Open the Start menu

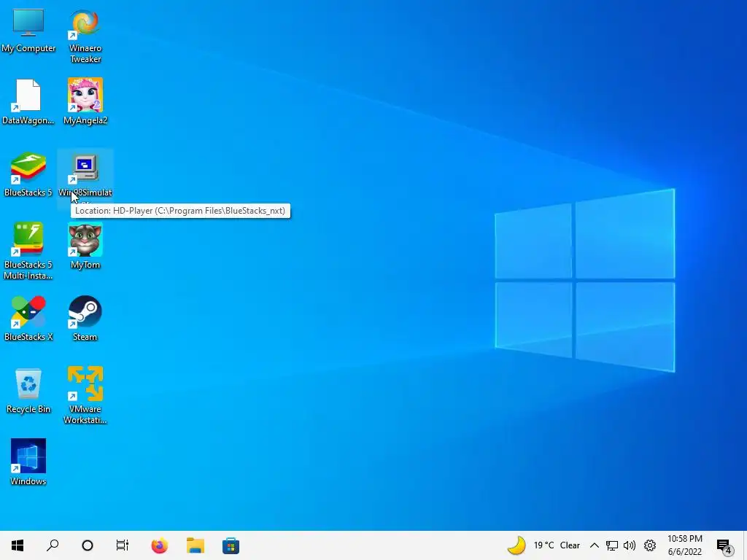pyautogui.click(x=18, y=545)
